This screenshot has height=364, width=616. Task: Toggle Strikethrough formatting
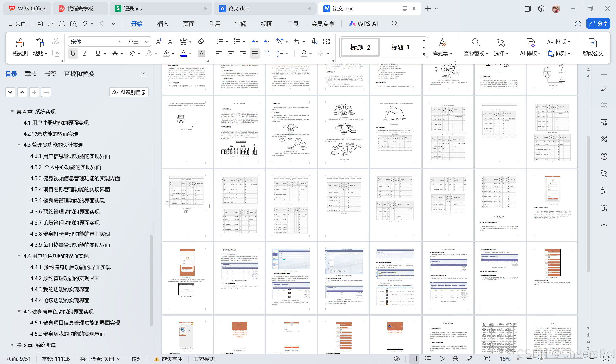(115, 53)
